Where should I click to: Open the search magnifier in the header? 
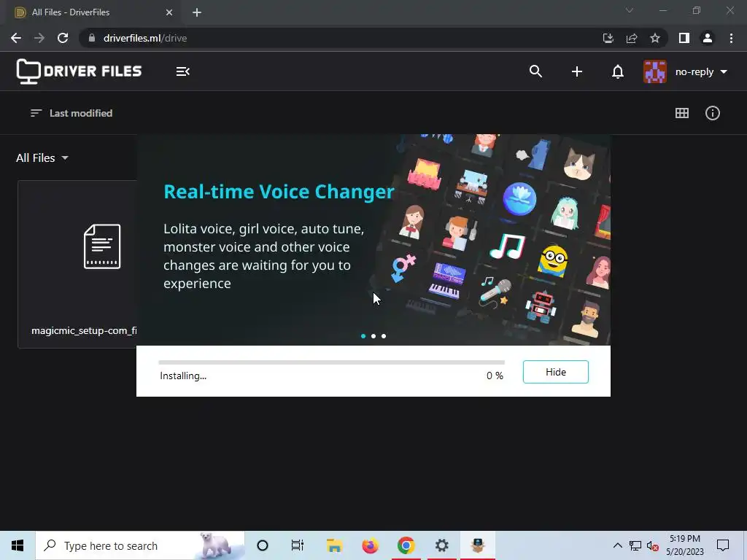[535, 71]
